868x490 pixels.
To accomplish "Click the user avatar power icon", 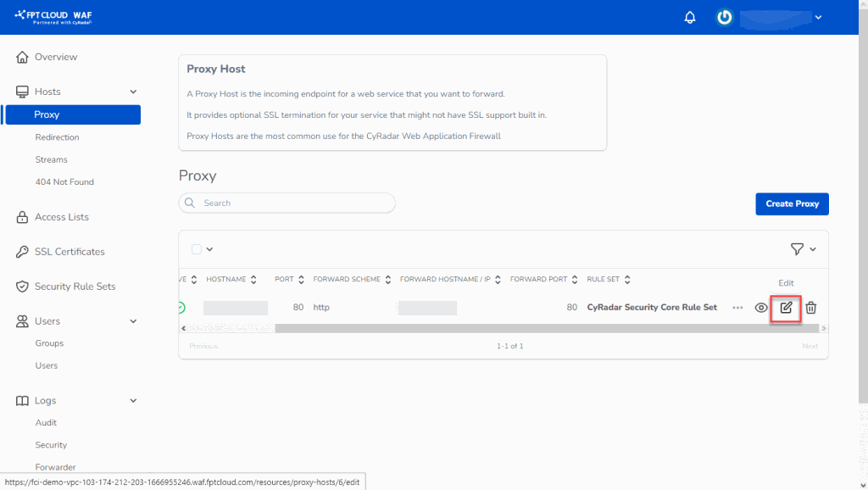I will tap(724, 17).
